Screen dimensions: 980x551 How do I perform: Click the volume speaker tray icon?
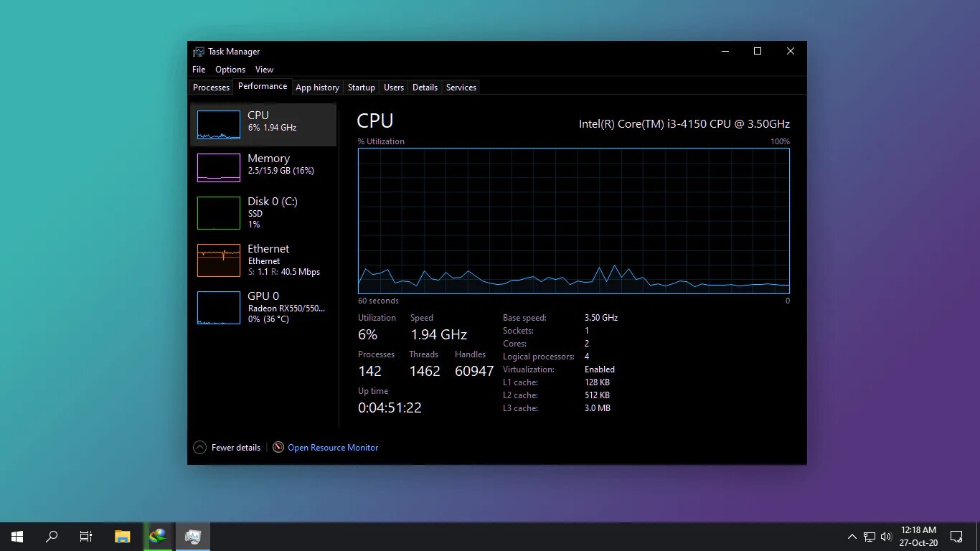point(886,536)
